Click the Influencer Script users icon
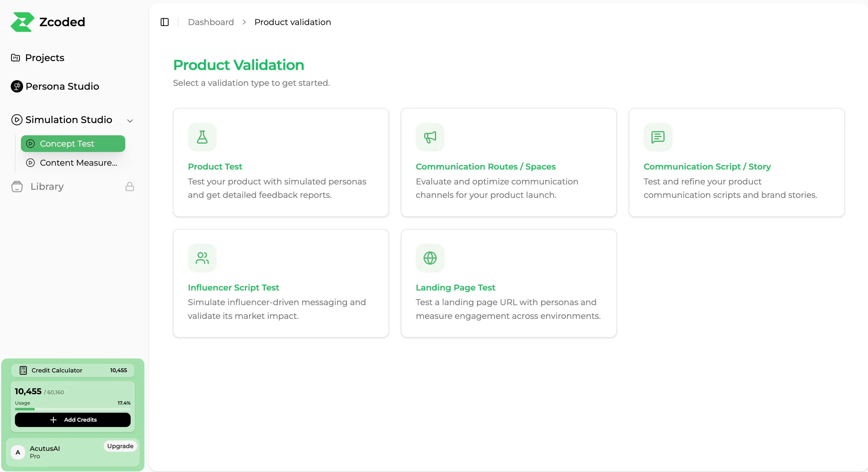868x472 pixels. pyautogui.click(x=202, y=258)
